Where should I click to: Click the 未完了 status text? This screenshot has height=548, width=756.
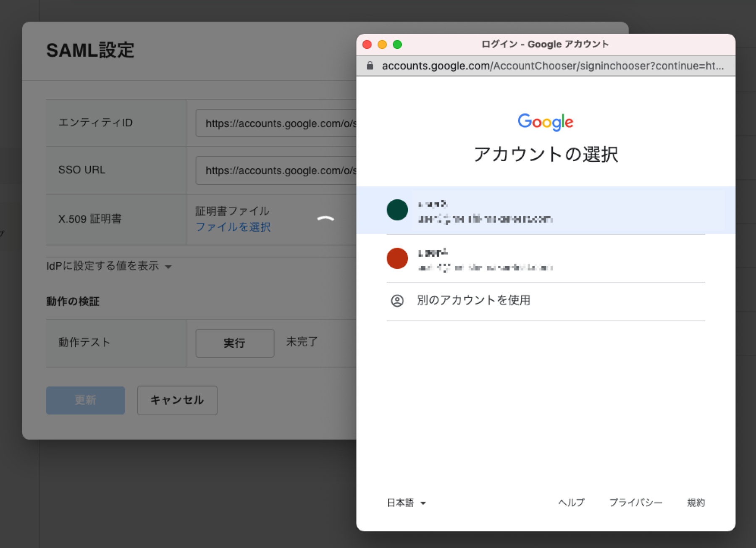(x=302, y=342)
